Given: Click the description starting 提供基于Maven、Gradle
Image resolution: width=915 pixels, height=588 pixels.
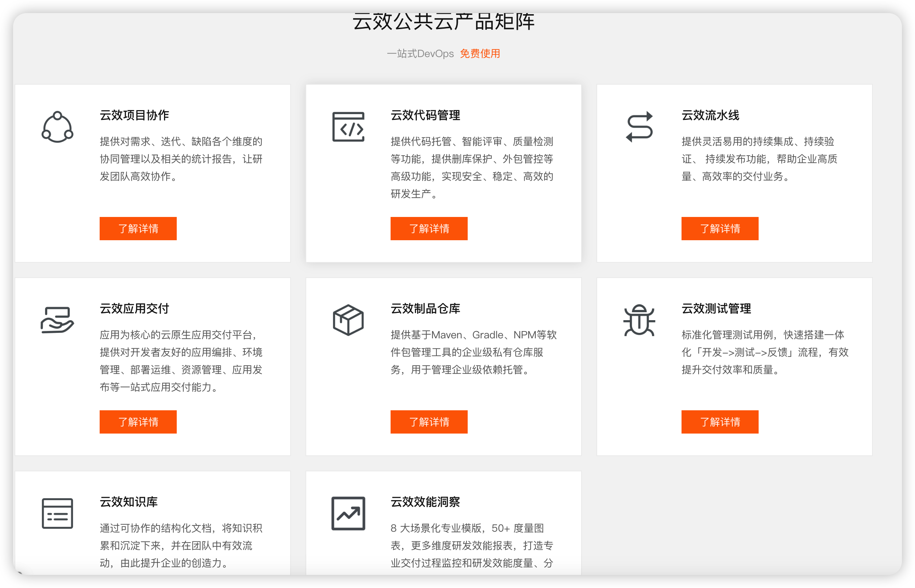Looking at the screenshot, I should click(474, 352).
